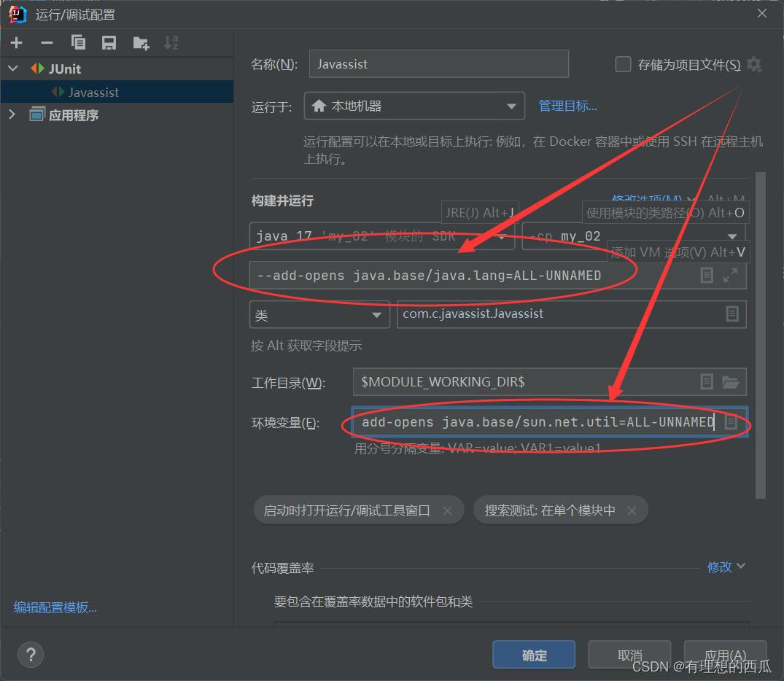Copy the Javassist configuration via copy icon

click(x=78, y=42)
